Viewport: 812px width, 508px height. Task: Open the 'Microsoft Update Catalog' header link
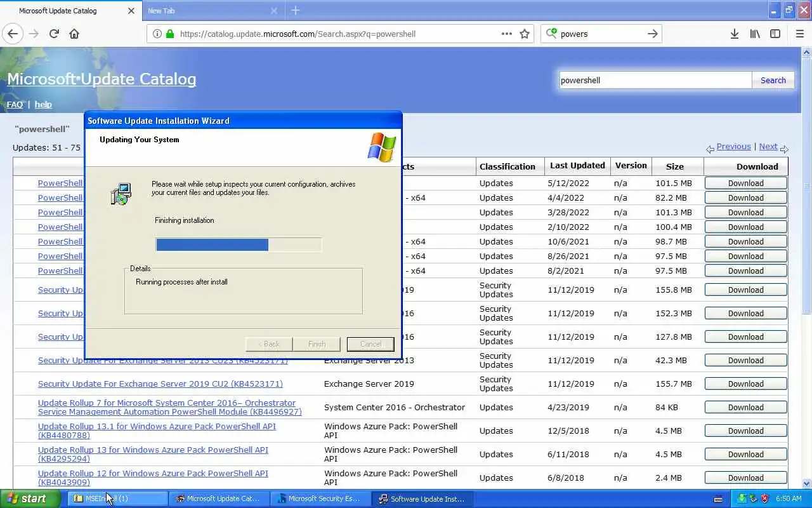pos(101,79)
